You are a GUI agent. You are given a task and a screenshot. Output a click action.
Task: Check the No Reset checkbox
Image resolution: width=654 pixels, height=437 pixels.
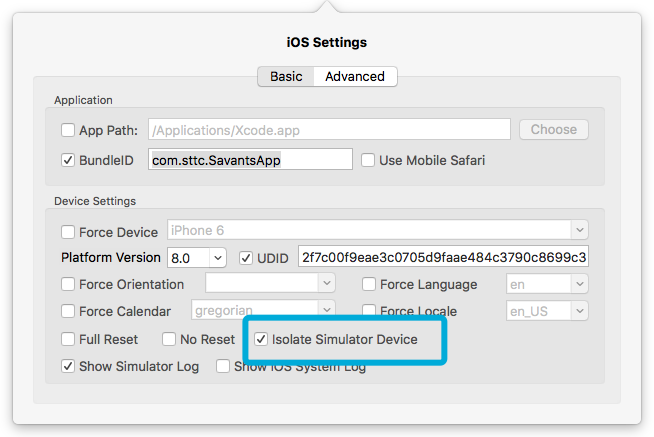coord(169,339)
